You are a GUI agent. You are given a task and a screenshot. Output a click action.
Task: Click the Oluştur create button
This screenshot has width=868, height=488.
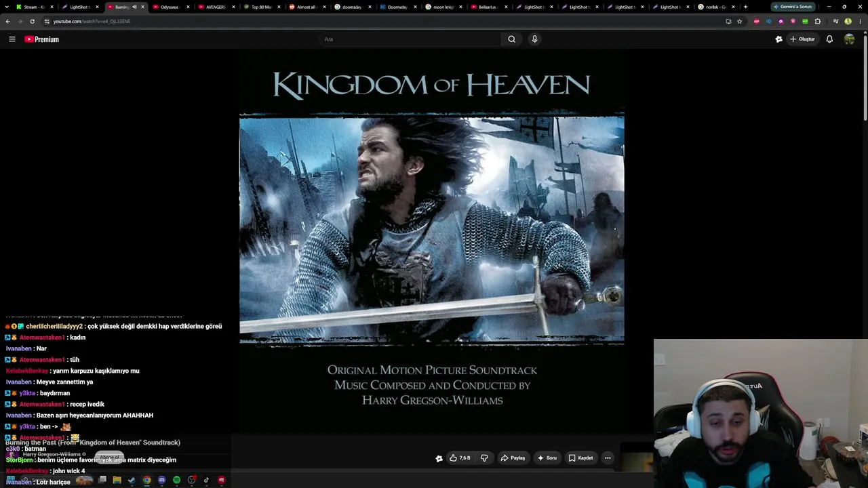[802, 39]
